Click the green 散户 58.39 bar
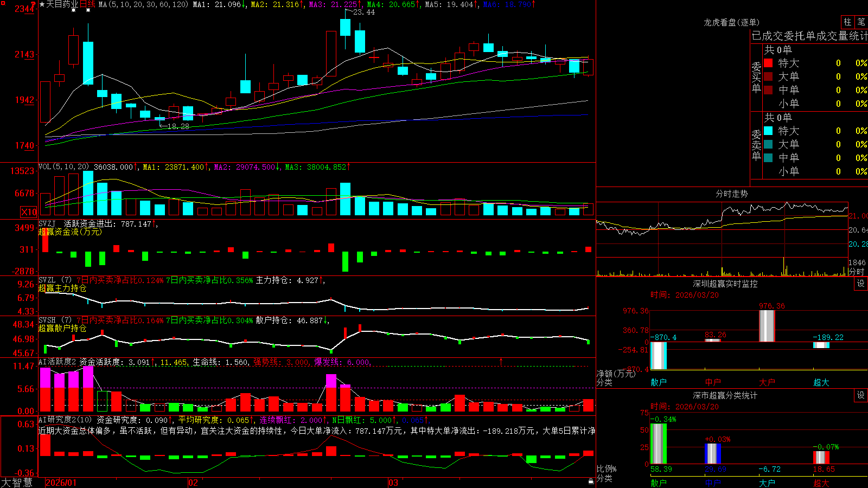 (659, 444)
